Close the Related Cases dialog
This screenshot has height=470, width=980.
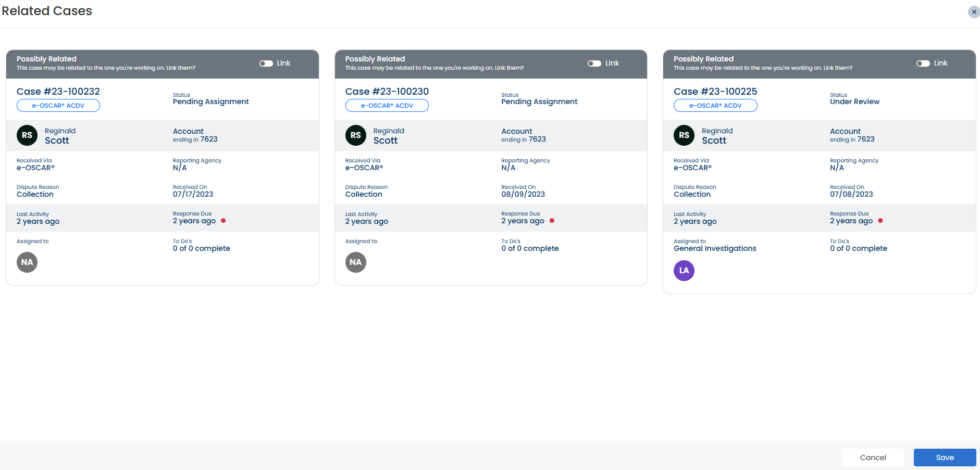click(x=974, y=11)
